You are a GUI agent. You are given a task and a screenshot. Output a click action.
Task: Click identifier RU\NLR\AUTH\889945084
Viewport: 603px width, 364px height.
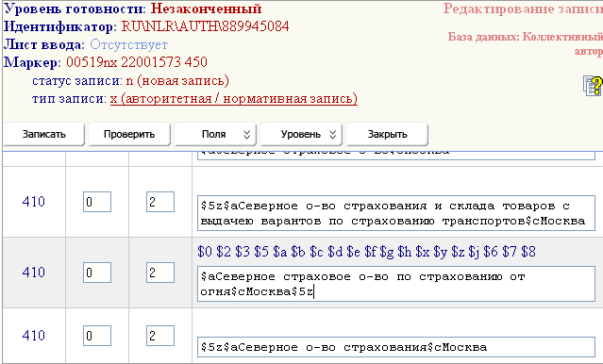coord(205,26)
